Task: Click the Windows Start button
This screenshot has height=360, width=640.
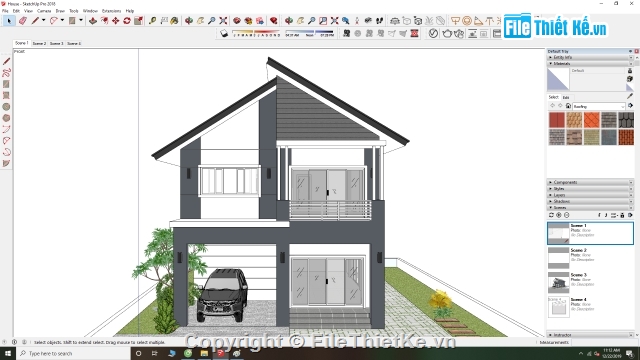Action: 8,353
